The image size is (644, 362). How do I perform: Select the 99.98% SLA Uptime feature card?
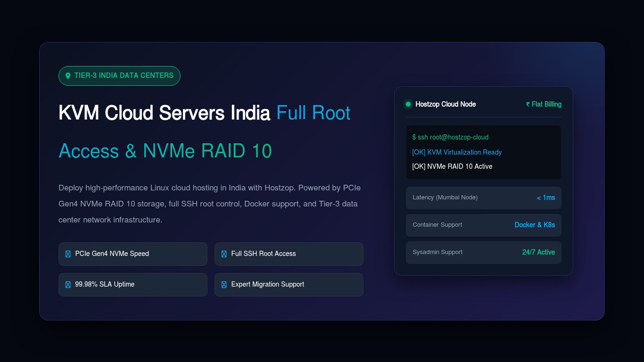133,285
